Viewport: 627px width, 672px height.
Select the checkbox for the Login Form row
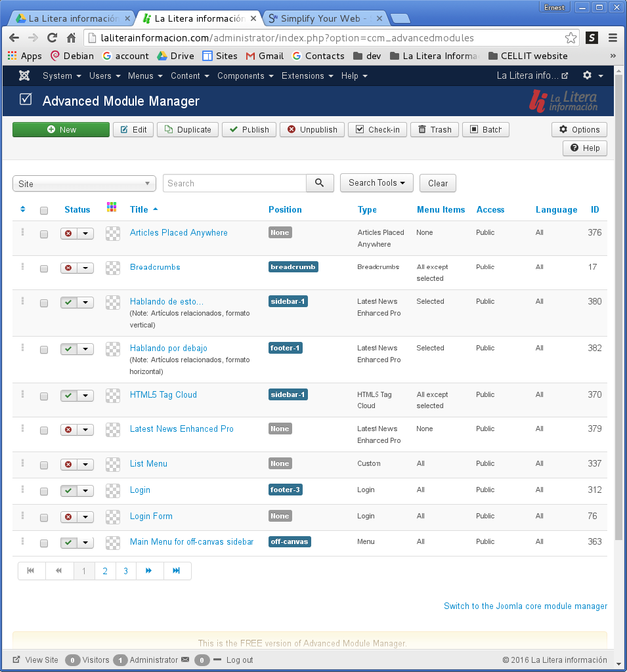[x=44, y=517]
